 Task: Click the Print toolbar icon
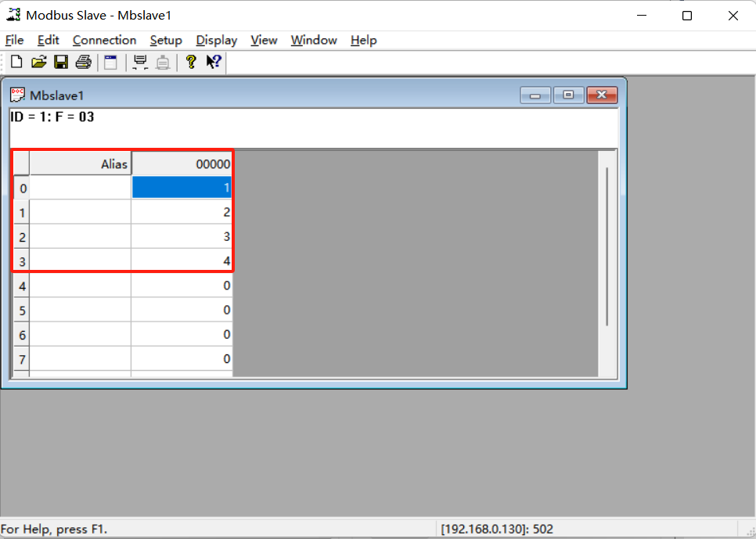coord(84,63)
